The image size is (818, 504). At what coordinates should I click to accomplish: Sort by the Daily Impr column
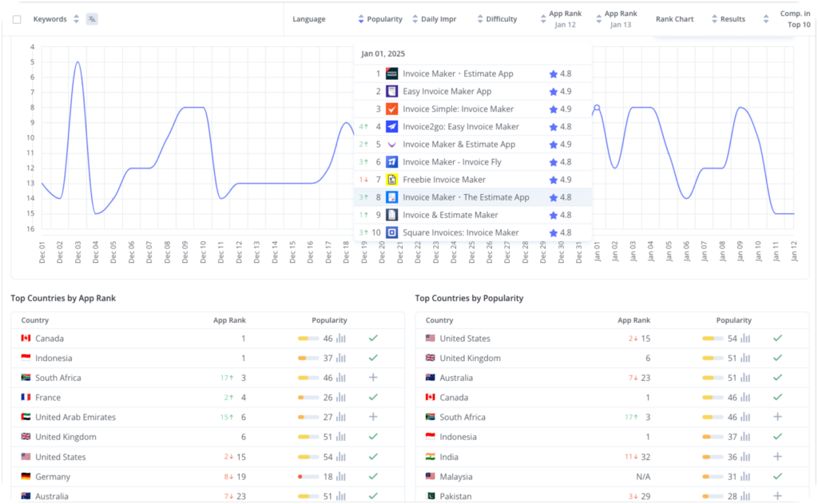[415, 19]
